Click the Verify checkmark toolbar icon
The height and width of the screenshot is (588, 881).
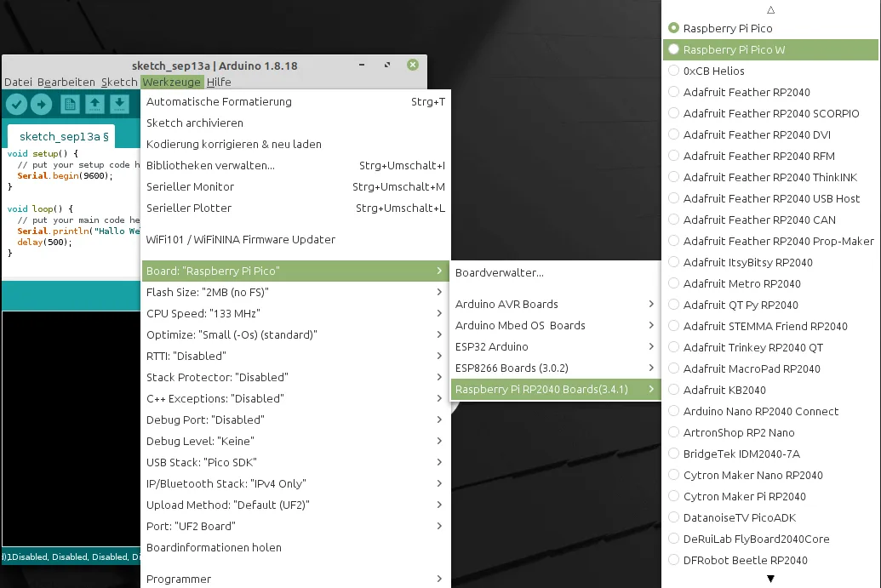(x=17, y=105)
